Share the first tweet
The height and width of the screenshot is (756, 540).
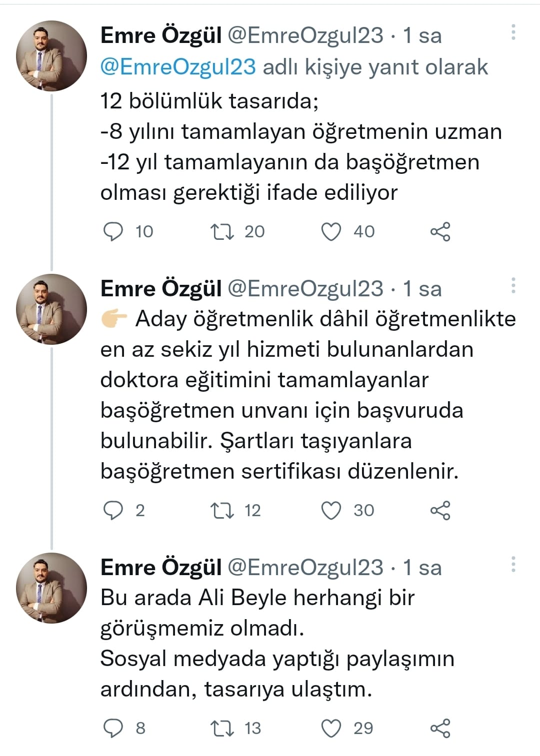[441, 231]
